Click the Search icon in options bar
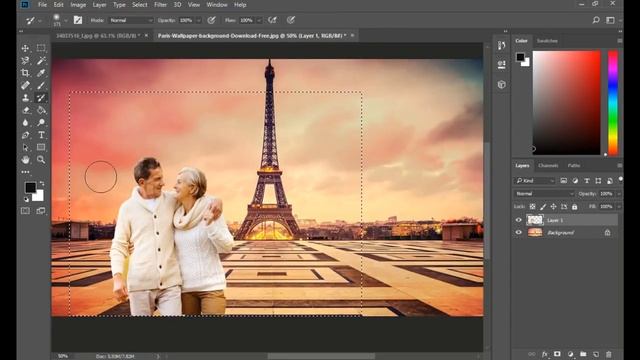Viewport: 640px width, 360px height. 596,20
